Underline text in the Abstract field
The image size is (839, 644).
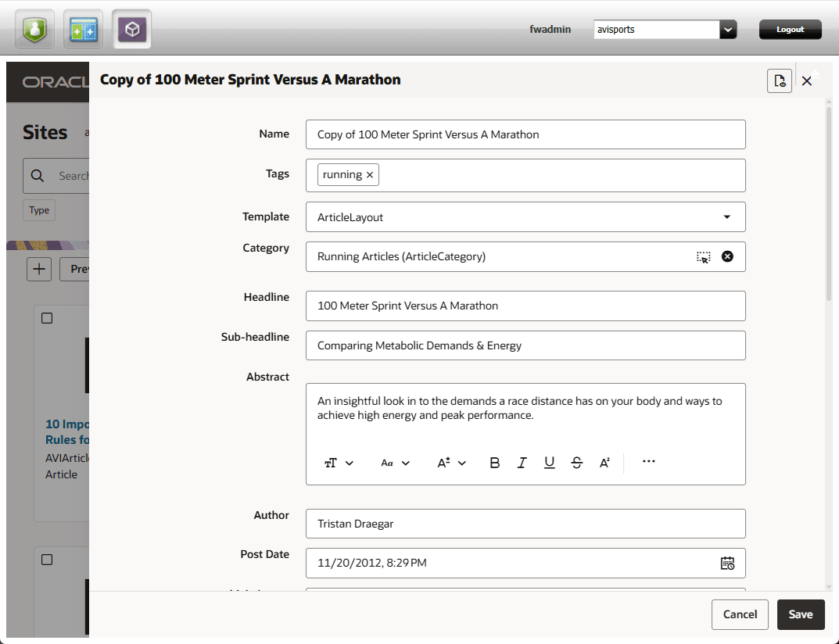pyautogui.click(x=549, y=462)
